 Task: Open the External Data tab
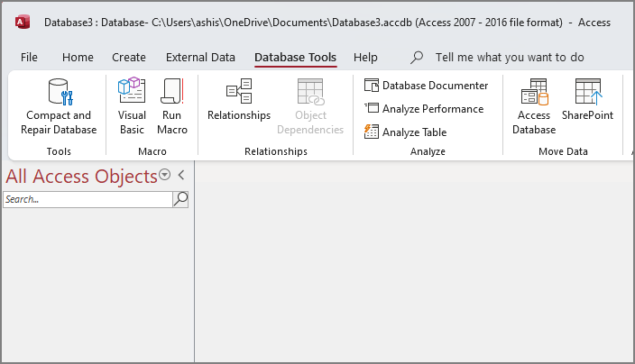point(200,57)
